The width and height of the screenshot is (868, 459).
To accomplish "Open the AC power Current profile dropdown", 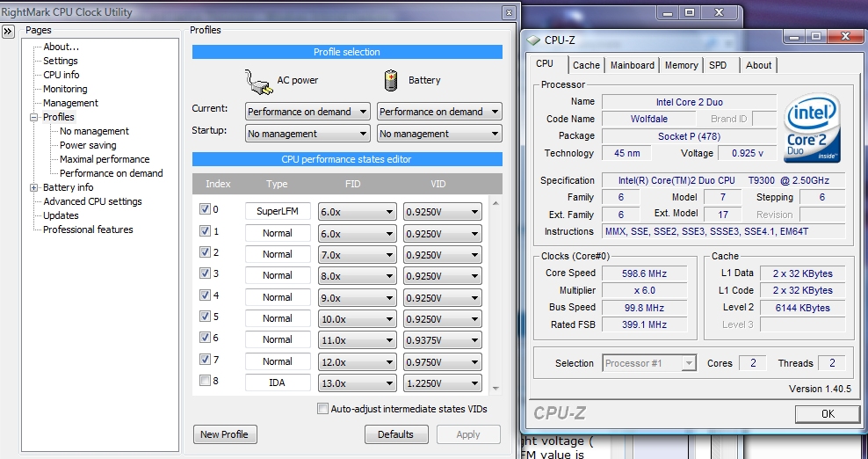I will pos(307,112).
